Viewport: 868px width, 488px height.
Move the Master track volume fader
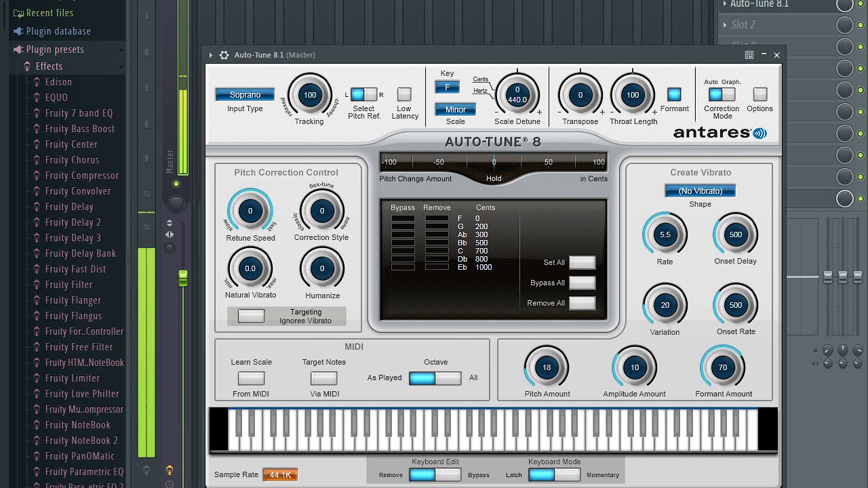coord(182,278)
